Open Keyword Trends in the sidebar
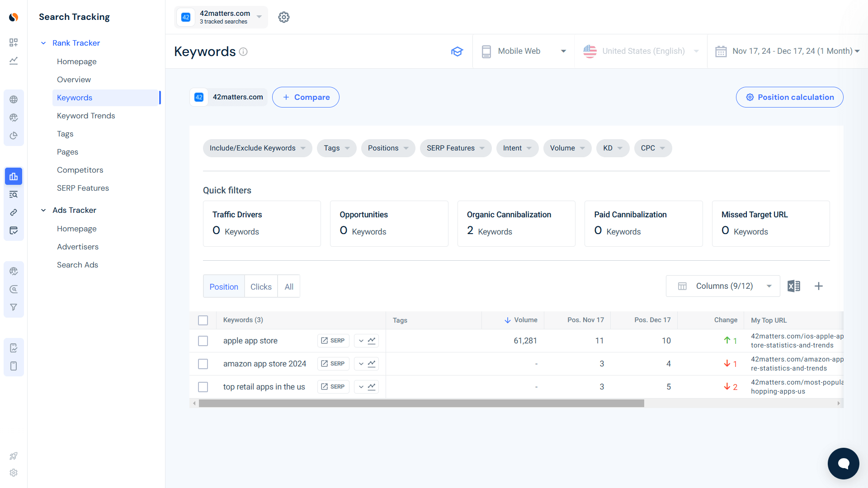Screen dimensions: 868x488 point(86,116)
